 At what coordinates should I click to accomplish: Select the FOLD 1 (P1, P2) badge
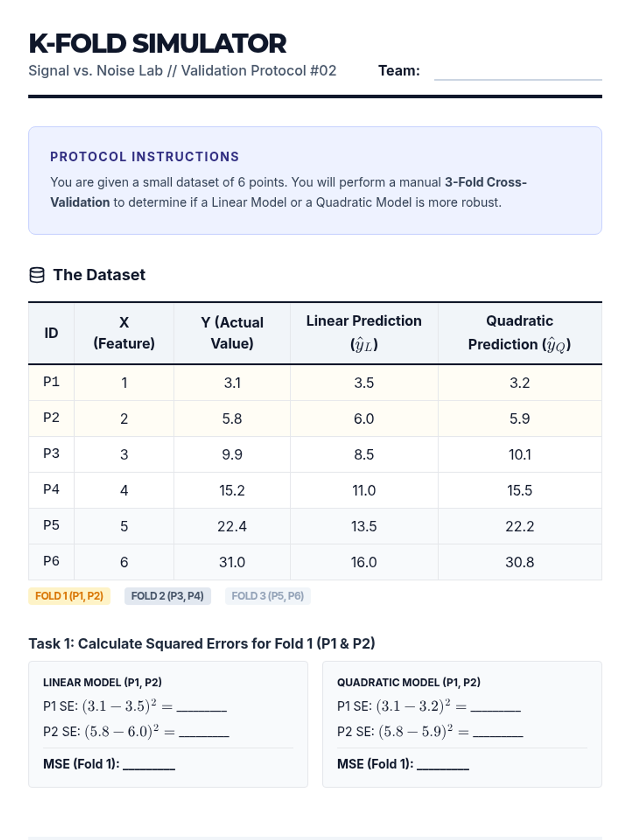click(x=69, y=596)
